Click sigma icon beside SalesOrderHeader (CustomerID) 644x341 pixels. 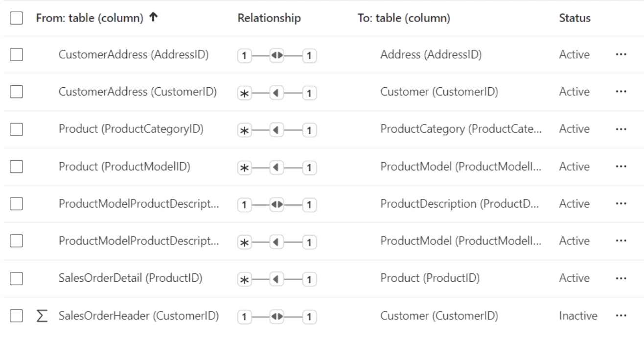pos(41,316)
